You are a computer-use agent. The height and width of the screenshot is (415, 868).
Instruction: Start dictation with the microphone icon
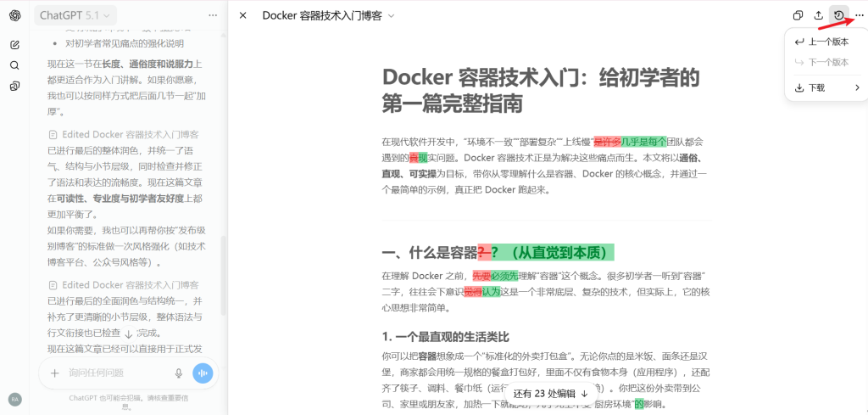(178, 373)
